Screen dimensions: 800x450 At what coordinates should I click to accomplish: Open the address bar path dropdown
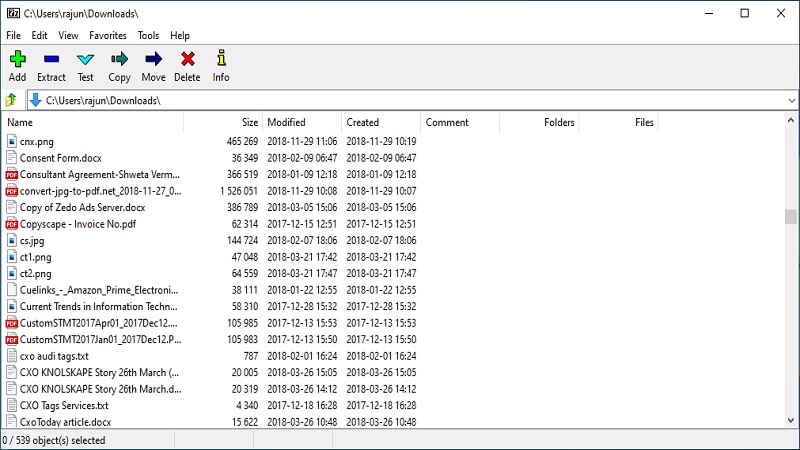pos(791,101)
